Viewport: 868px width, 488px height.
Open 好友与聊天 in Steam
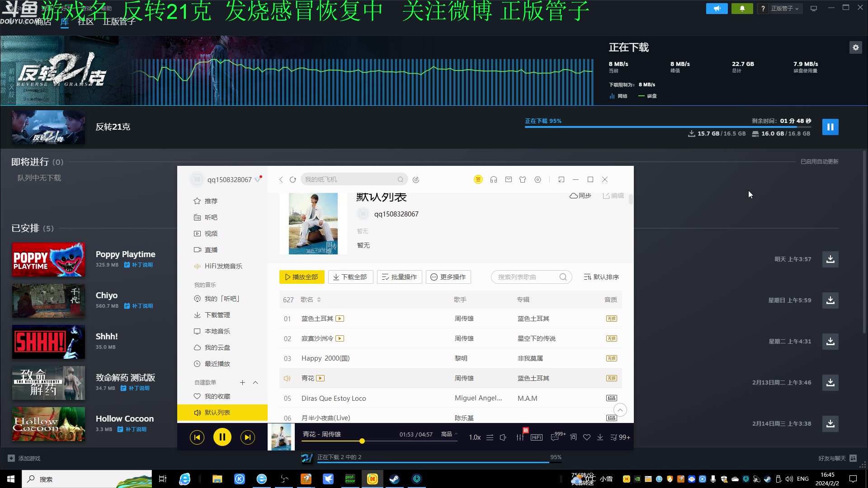click(x=837, y=459)
